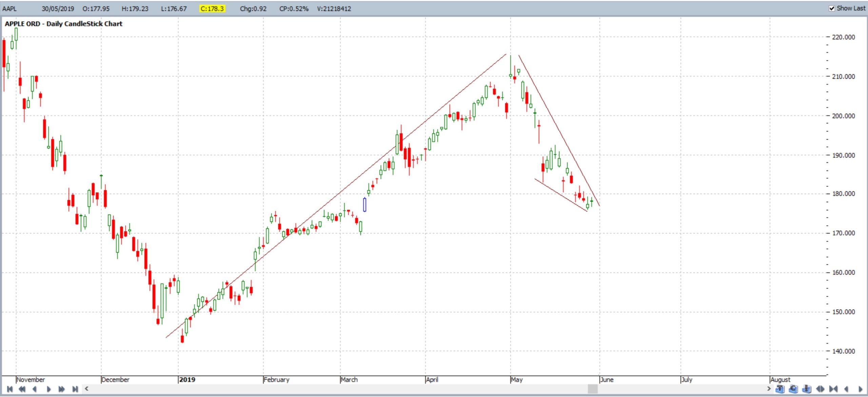Screen dimensions: 868x397
Task: Click the highlighted close price C:178.3
Action: [x=212, y=8]
